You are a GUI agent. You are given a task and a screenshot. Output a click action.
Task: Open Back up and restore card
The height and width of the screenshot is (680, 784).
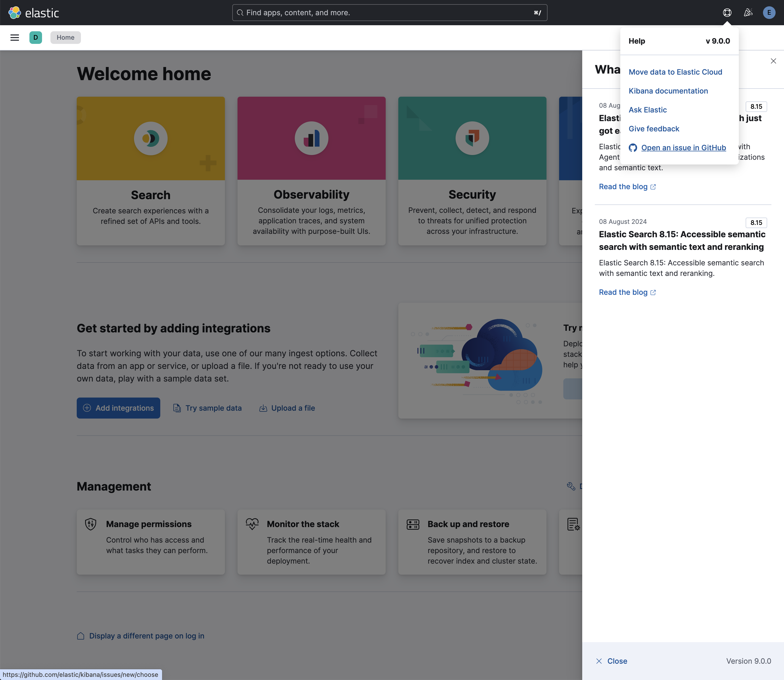point(472,542)
